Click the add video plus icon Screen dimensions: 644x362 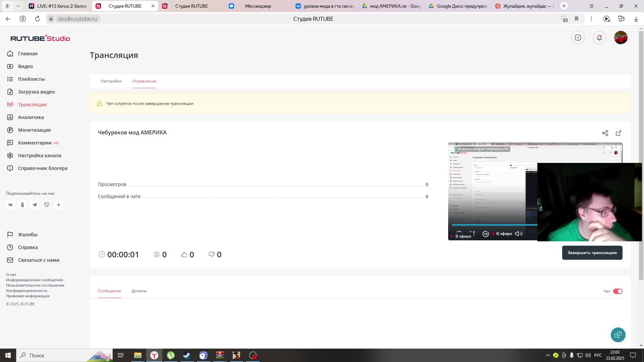(578, 38)
